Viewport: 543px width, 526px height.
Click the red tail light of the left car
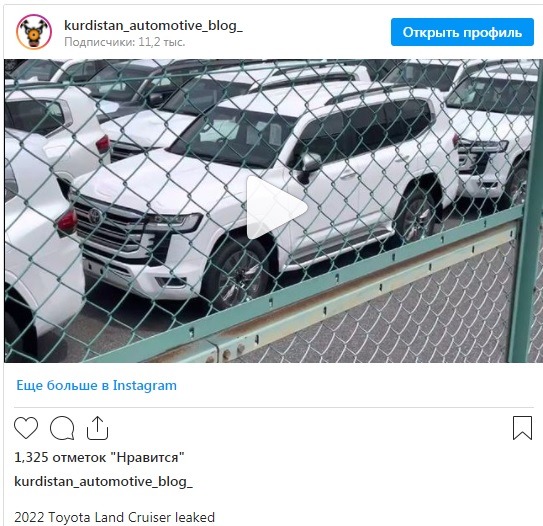point(68,222)
